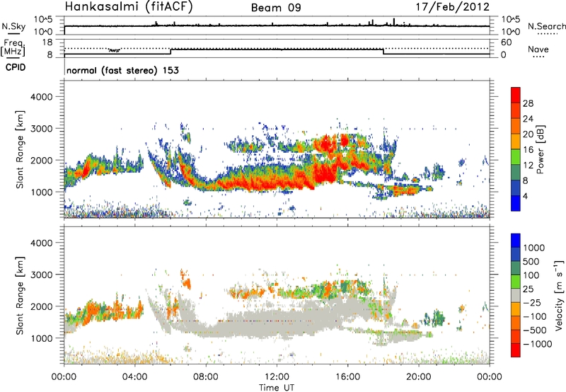Click the "Power [dB]" colorbar title

point(540,149)
